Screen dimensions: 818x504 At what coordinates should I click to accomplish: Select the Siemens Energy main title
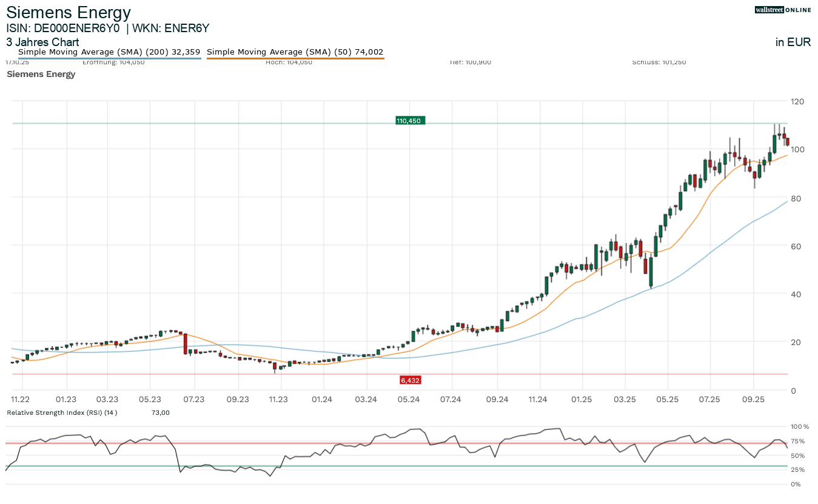69,12
